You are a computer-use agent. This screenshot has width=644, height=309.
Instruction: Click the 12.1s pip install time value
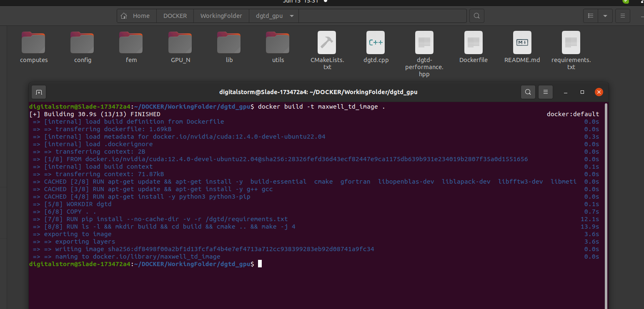pyautogui.click(x=590, y=219)
